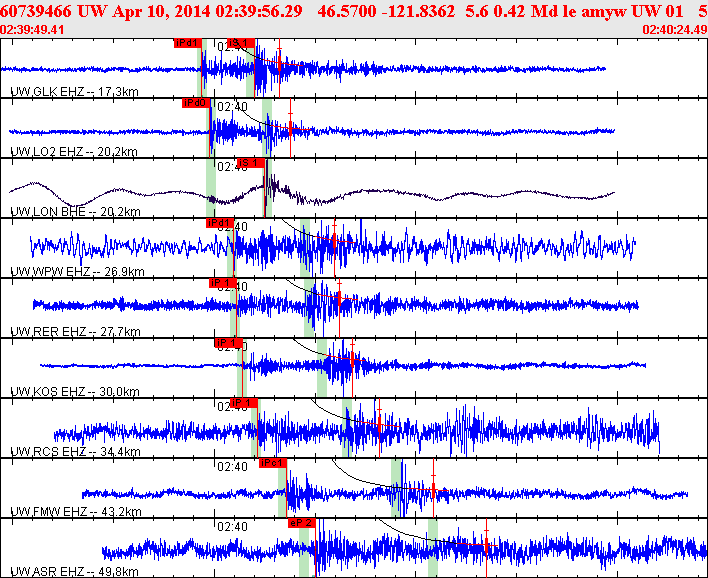This screenshot has height=578, width=708.
Task: Click the event ID 60739466 in header
Action: point(36,10)
